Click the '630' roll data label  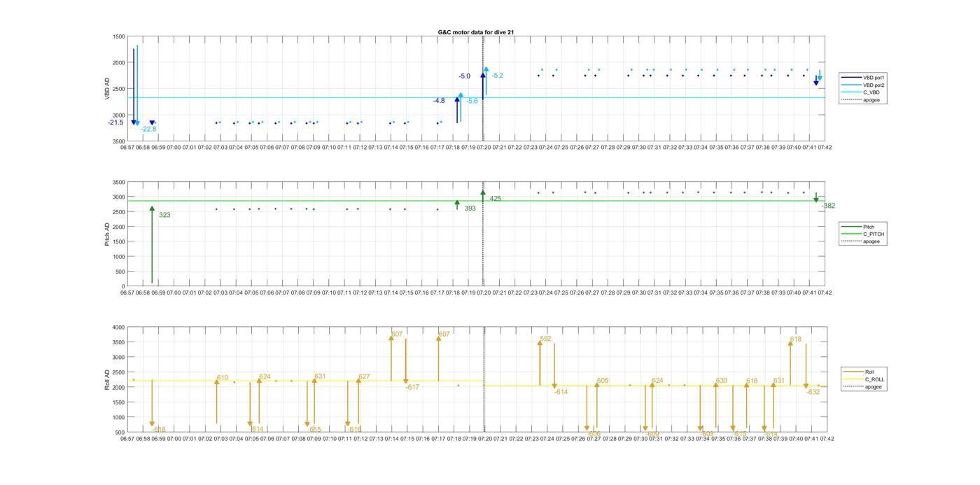tap(722, 381)
